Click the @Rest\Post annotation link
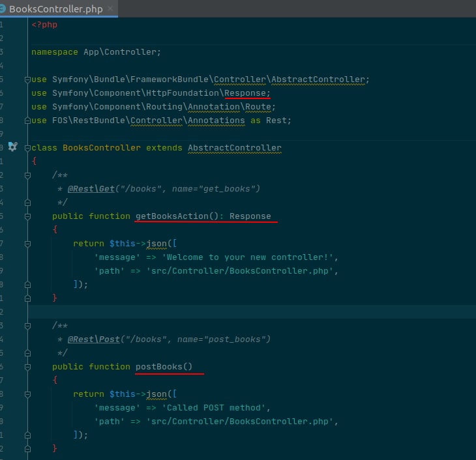 coord(94,339)
